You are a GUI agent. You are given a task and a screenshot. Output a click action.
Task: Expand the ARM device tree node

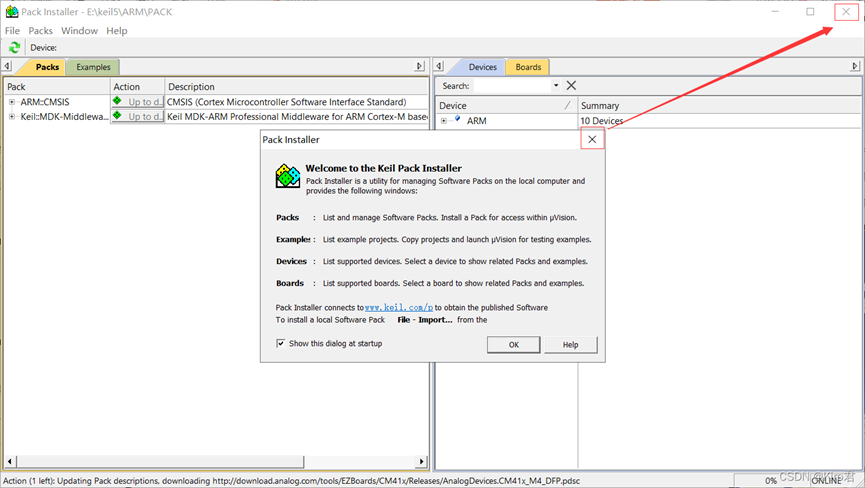click(x=444, y=121)
